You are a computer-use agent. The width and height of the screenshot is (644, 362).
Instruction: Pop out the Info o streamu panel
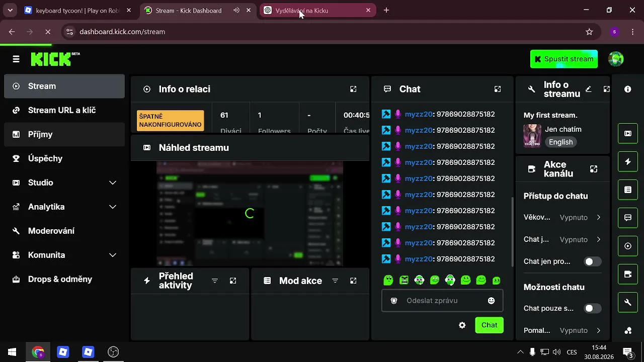click(x=607, y=89)
